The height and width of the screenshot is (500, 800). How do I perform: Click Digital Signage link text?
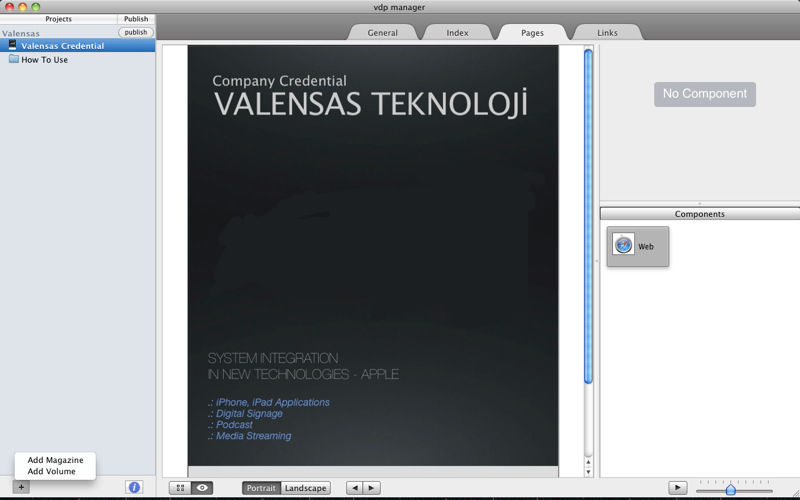[x=249, y=413]
